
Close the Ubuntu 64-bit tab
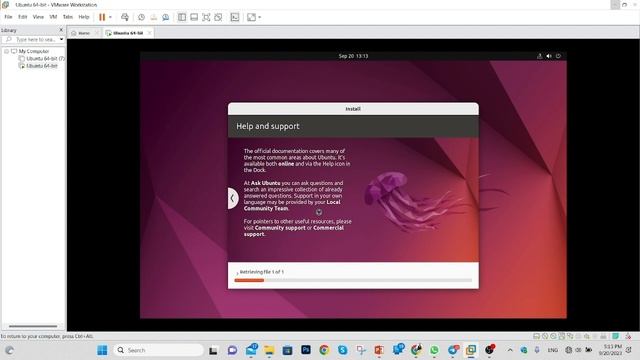point(149,33)
